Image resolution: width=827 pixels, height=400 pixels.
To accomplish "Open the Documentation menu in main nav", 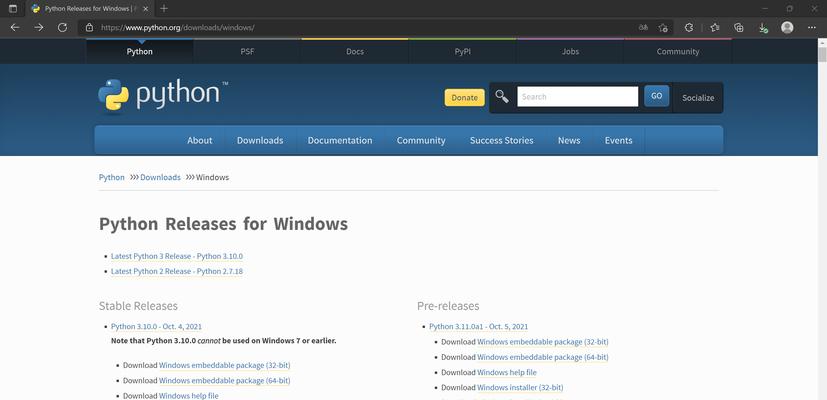I will tap(340, 140).
